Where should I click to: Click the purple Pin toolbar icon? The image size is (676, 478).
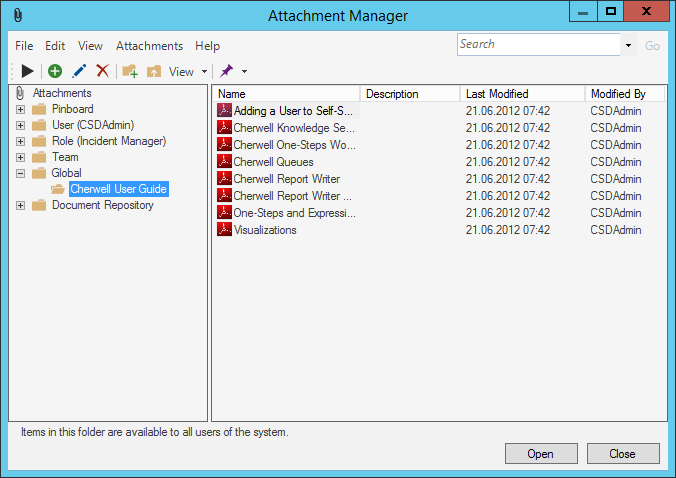click(226, 71)
